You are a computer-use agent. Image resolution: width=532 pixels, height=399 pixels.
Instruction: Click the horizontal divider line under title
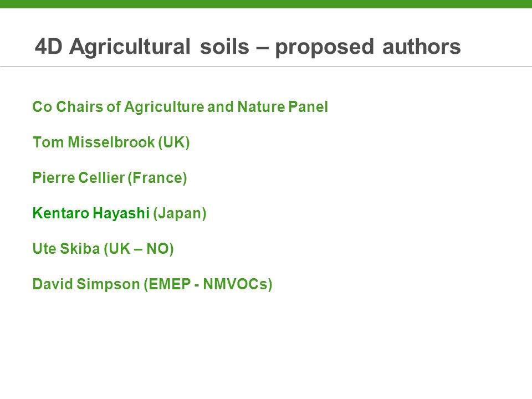pyautogui.click(x=266, y=67)
